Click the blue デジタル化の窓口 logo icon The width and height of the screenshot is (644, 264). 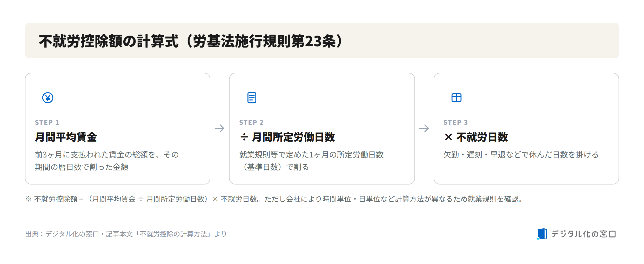(542, 234)
